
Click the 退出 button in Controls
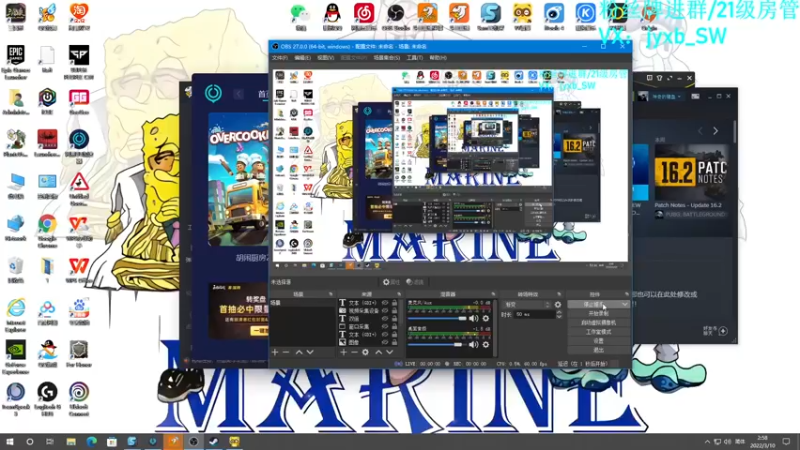(x=598, y=350)
